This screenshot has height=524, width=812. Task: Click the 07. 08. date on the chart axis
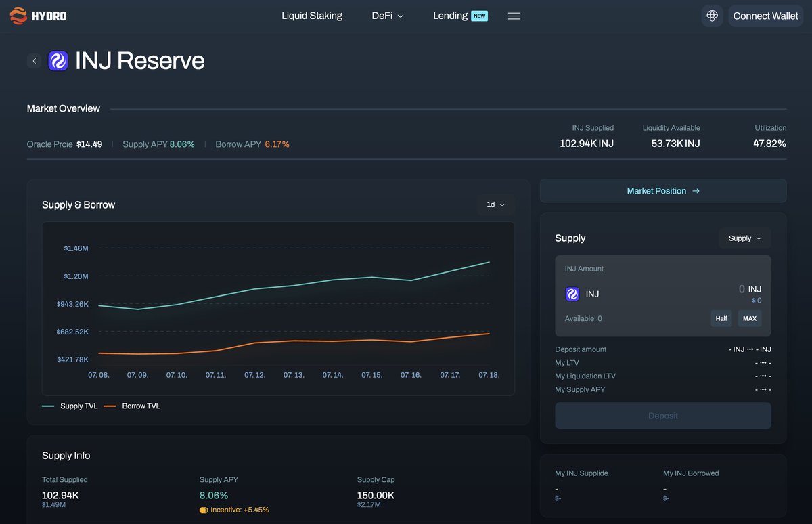[x=99, y=375]
